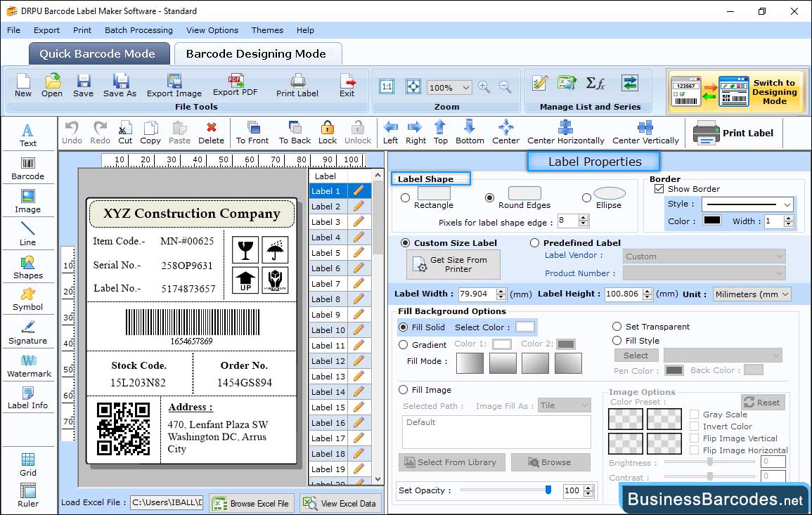Choose the Image tool in the sidebar
812x515 pixels.
(28, 202)
